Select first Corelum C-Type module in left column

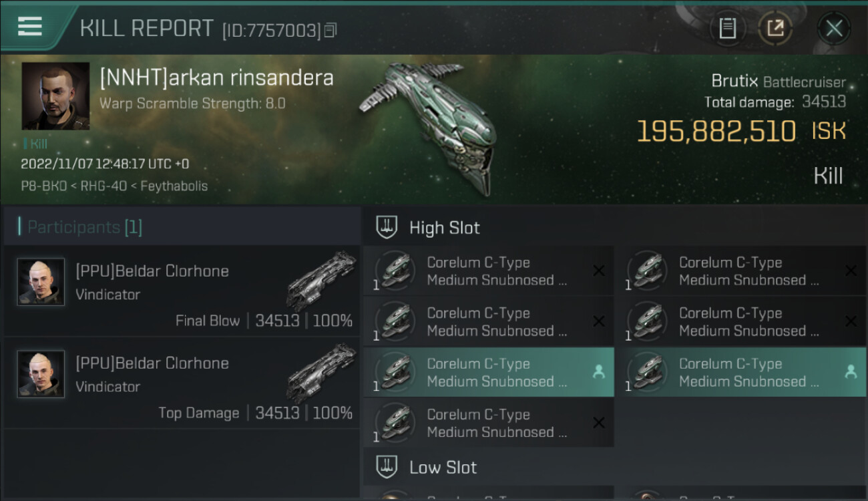(x=487, y=271)
